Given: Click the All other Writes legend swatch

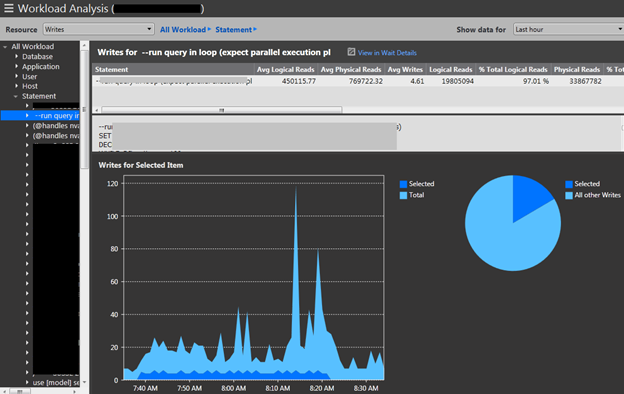Looking at the screenshot, I should tap(569, 195).
